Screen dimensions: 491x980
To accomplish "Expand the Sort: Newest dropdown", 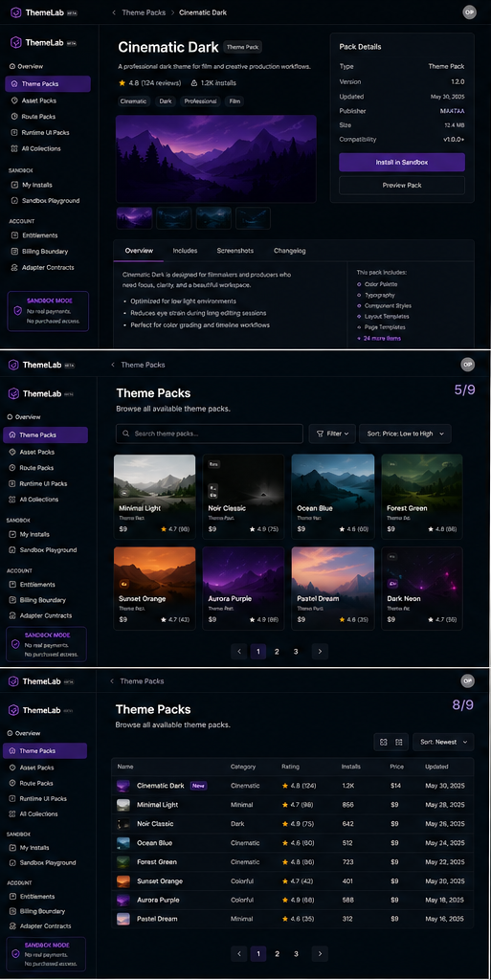I will coord(443,742).
